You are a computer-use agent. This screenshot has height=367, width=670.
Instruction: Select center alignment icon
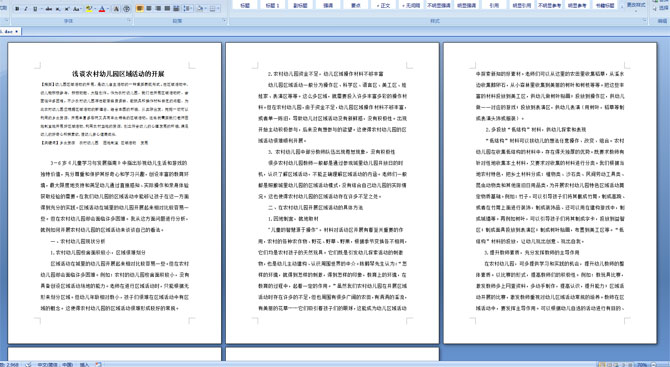click(x=149, y=9)
